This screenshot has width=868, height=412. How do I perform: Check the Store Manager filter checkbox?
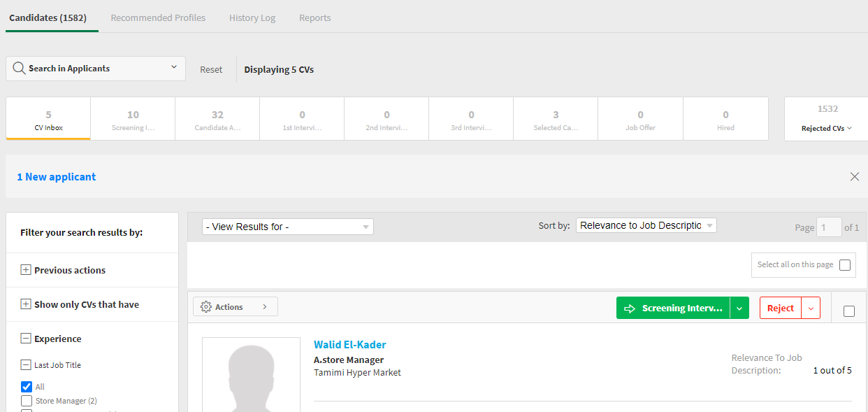[27, 401]
